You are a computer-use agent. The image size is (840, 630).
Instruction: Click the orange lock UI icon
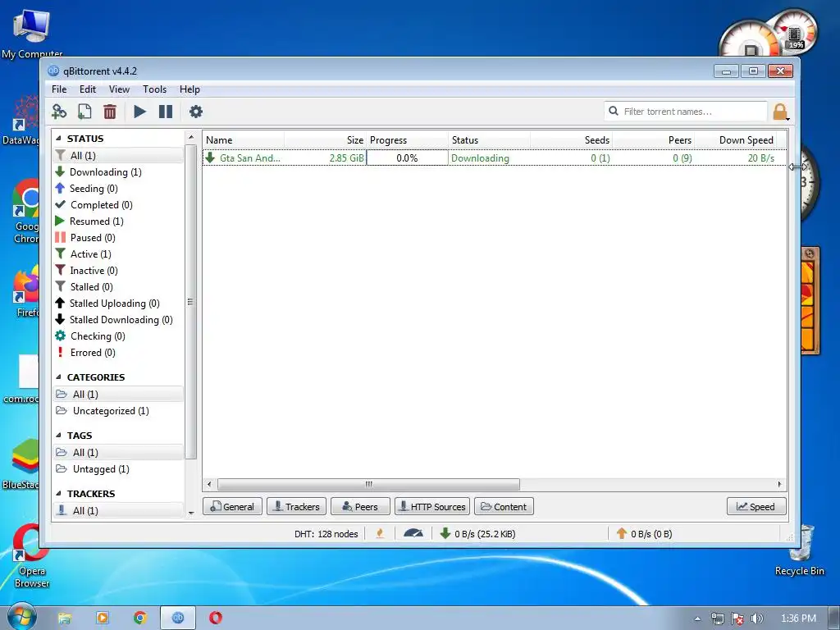coord(780,112)
